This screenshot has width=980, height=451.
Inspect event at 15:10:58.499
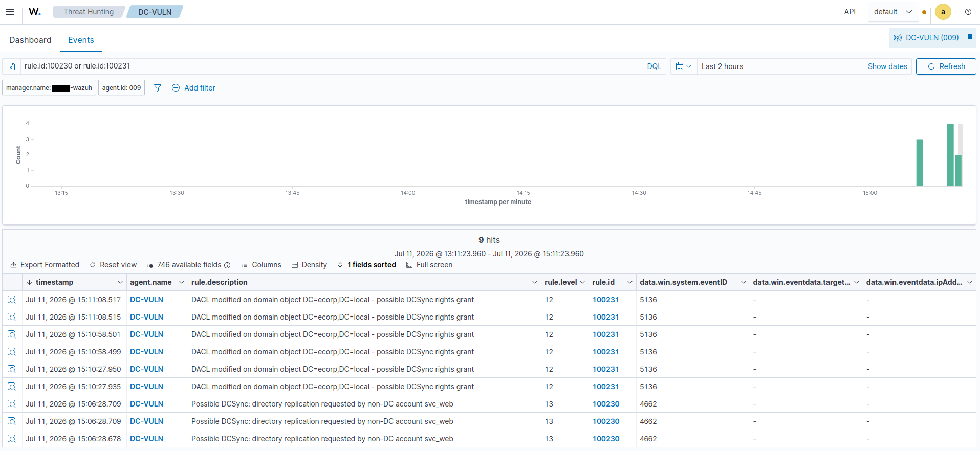click(x=11, y=352)
